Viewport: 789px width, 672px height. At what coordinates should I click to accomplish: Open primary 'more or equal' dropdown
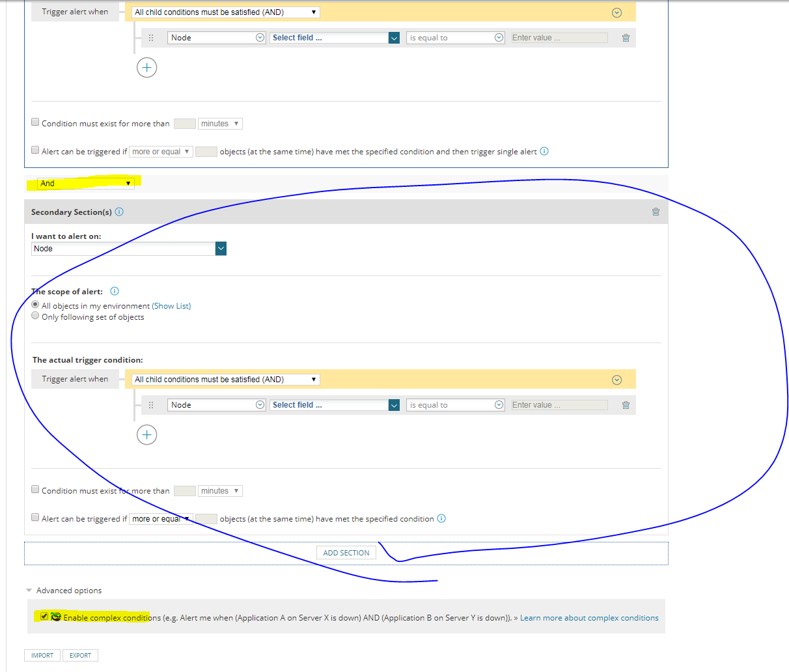click(x=161, y=152)
